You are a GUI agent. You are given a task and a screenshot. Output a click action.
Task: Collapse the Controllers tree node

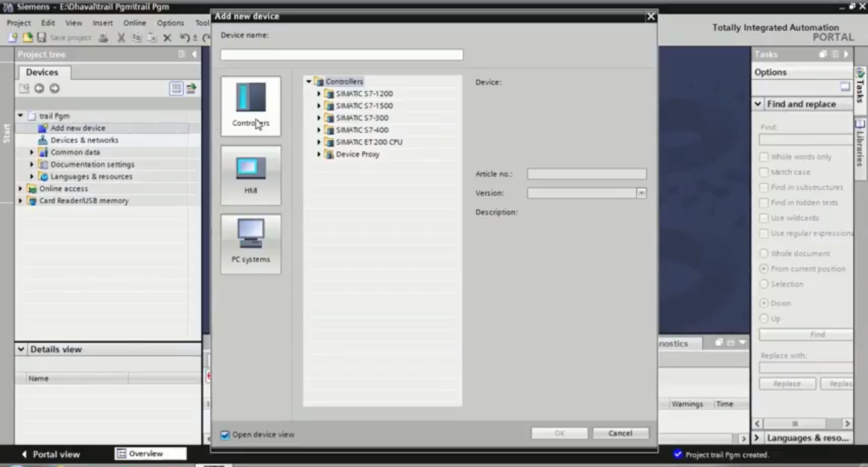click(308, 82)
